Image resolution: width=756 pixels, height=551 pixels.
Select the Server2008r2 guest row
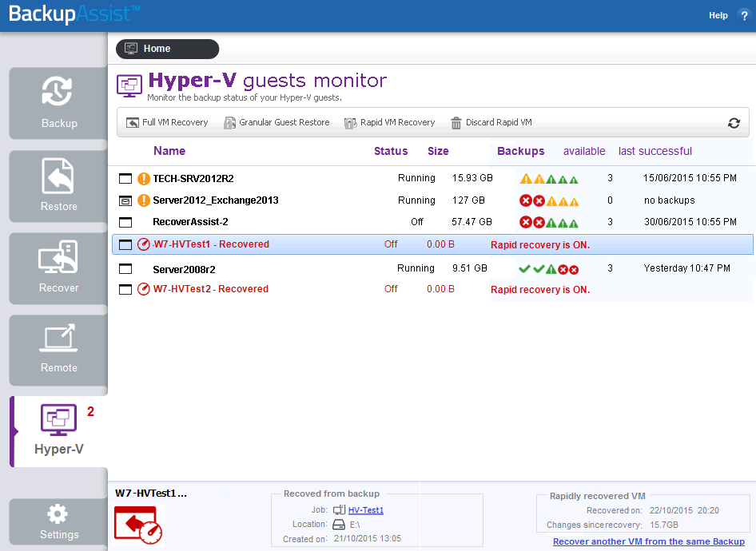pos(432,269)
